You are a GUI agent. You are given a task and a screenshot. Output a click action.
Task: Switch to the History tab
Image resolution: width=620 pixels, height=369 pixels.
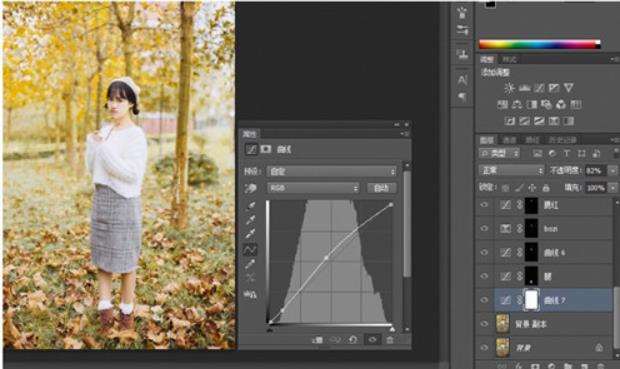563,140
